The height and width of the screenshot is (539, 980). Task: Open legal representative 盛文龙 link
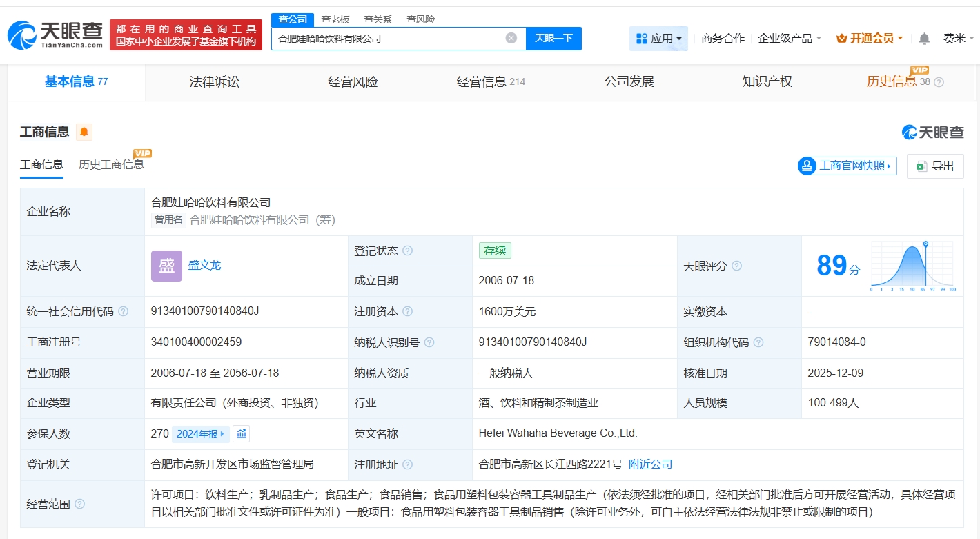click(204, 266)
